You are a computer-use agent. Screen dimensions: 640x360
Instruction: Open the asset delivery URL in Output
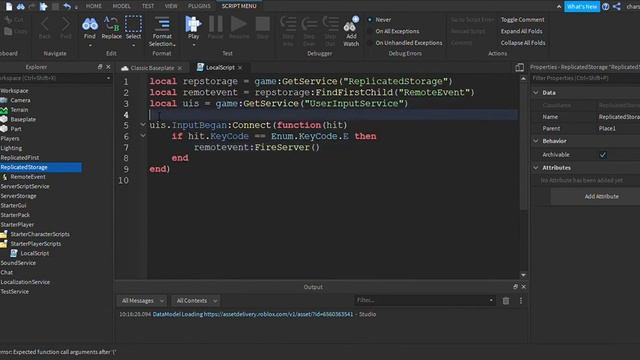pyautogui.click(x=278, y=314)
